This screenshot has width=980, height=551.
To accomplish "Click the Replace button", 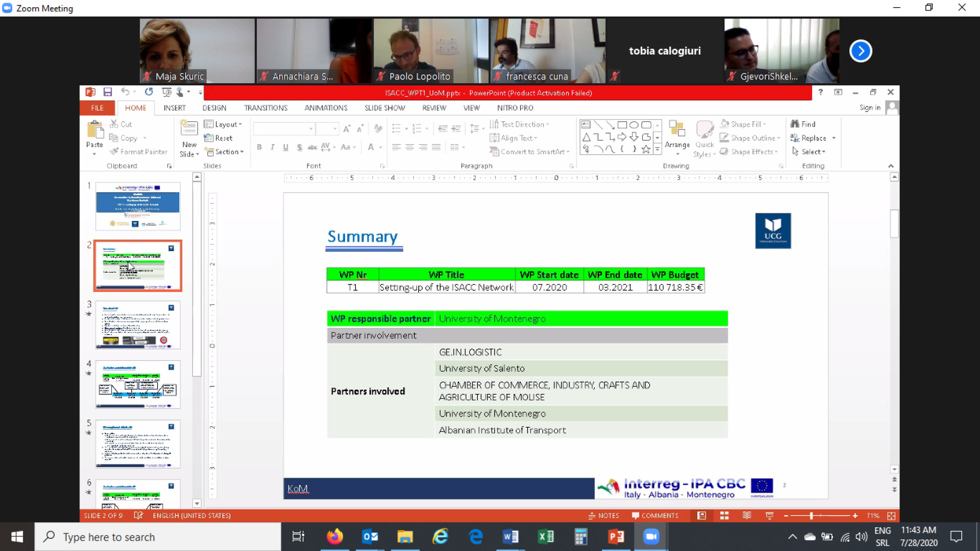I will point(813,138).
